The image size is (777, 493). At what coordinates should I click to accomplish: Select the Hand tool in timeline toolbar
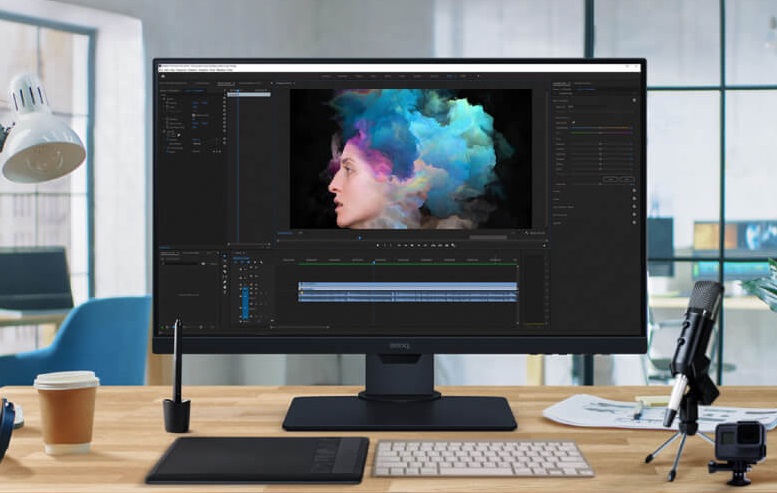tap(224, 287)
